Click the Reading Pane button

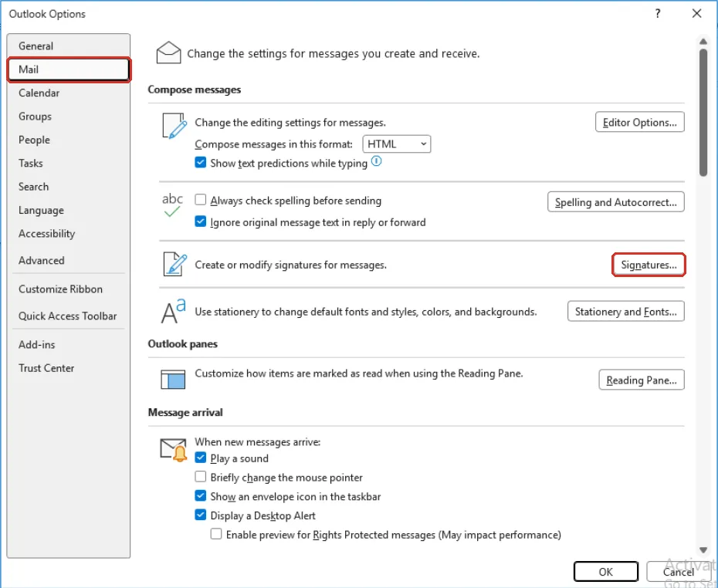tap(642, 380)
